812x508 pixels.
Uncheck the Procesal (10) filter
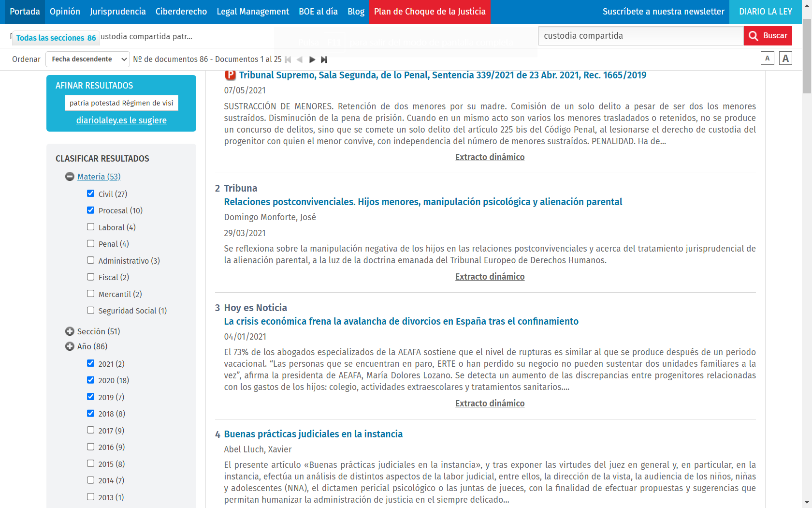[x=90, y=210]
